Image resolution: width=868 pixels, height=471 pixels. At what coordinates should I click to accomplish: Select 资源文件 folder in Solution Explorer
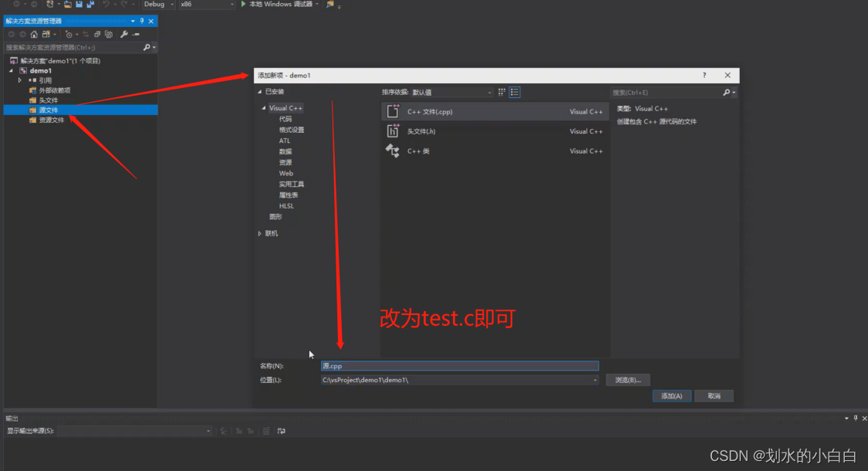point(51,120)
